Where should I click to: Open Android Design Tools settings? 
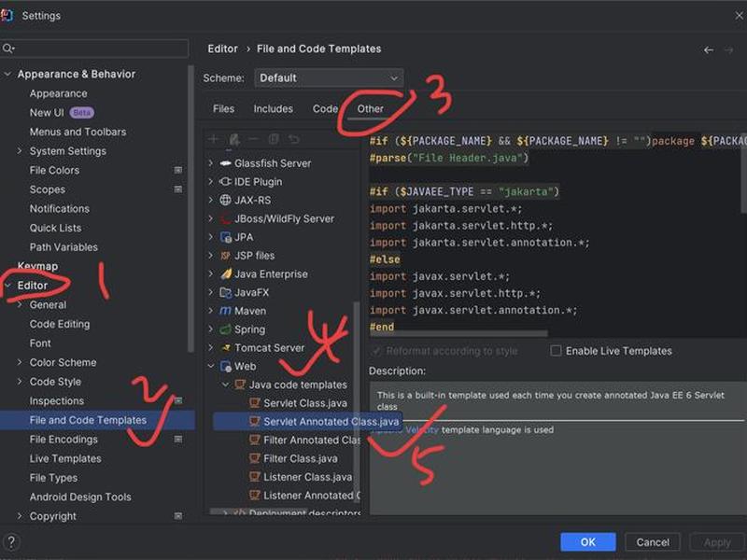80,497
